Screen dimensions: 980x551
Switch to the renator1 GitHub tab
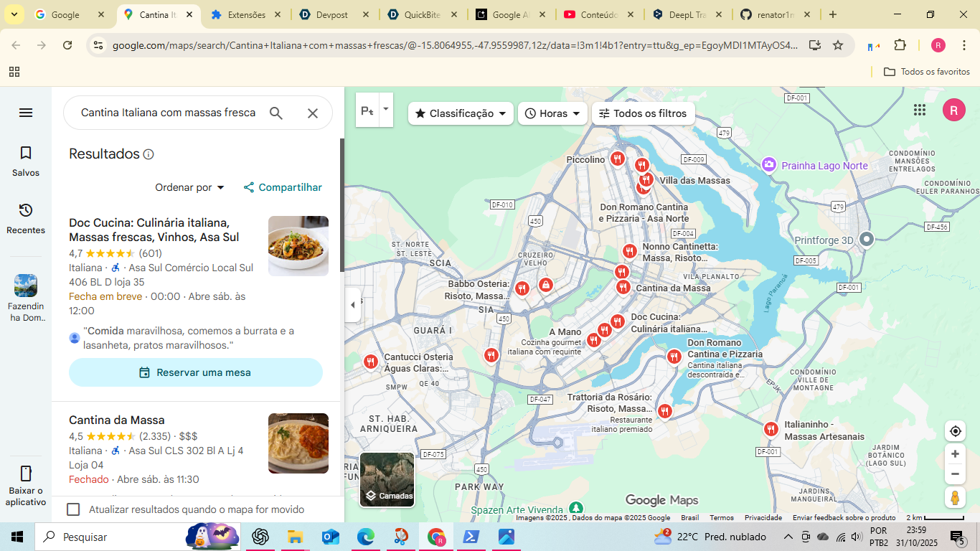(776, 14)
